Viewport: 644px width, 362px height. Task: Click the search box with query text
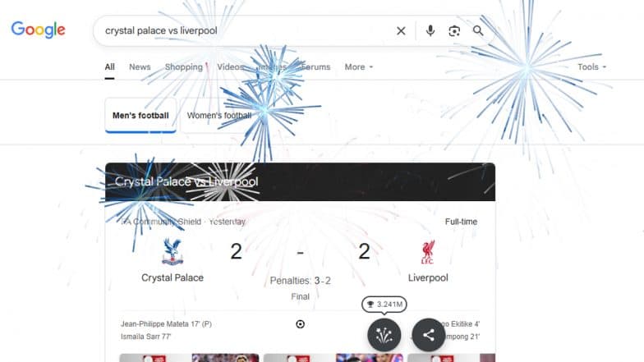pos(246,31)
